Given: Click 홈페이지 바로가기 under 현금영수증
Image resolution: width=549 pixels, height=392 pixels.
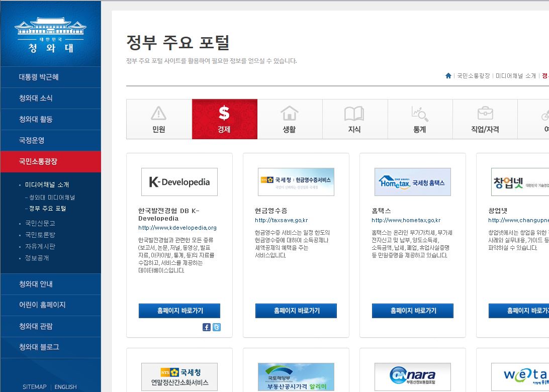Looking at the screenshot, I should point(296,311).
